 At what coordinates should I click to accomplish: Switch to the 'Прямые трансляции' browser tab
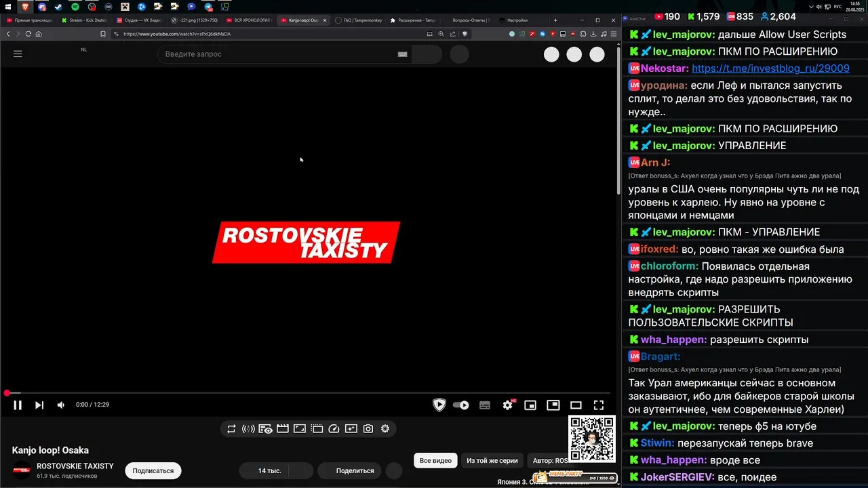(28, 20)
